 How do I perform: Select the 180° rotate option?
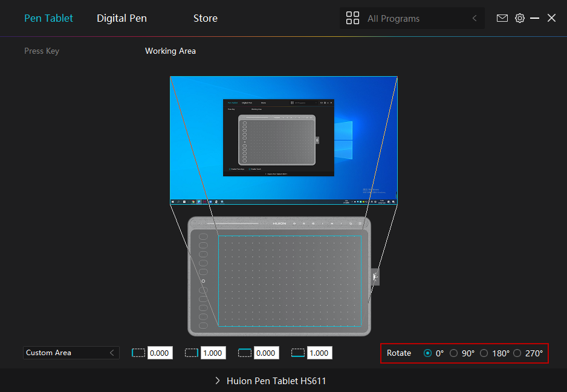484,353
